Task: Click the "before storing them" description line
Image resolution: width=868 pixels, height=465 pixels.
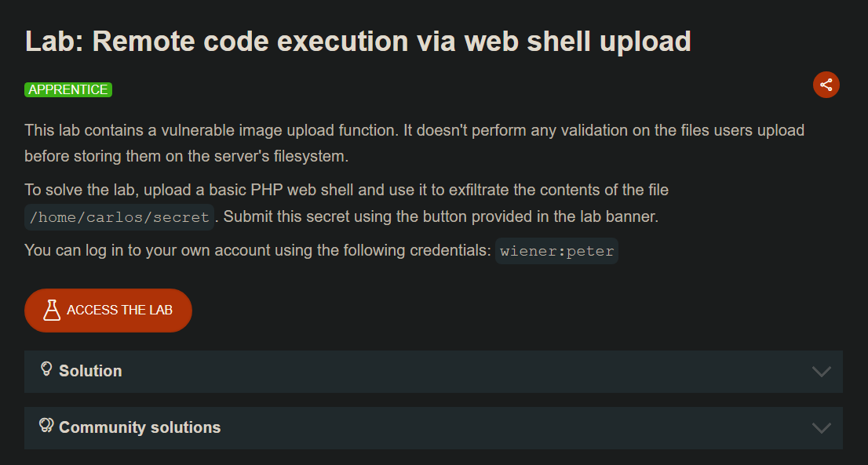Action: pos(186,156)
